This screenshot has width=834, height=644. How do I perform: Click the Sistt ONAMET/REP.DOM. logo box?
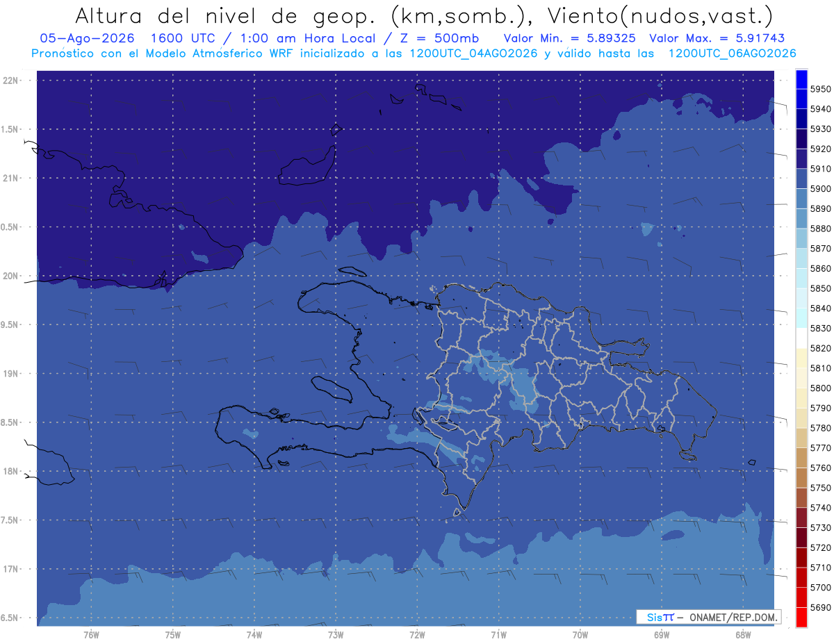708,617
